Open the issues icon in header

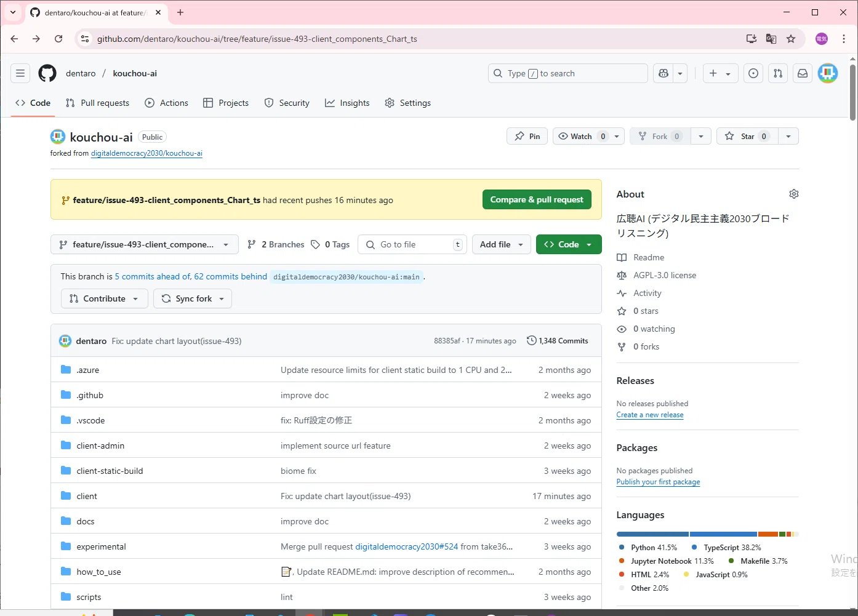(753, 73)
